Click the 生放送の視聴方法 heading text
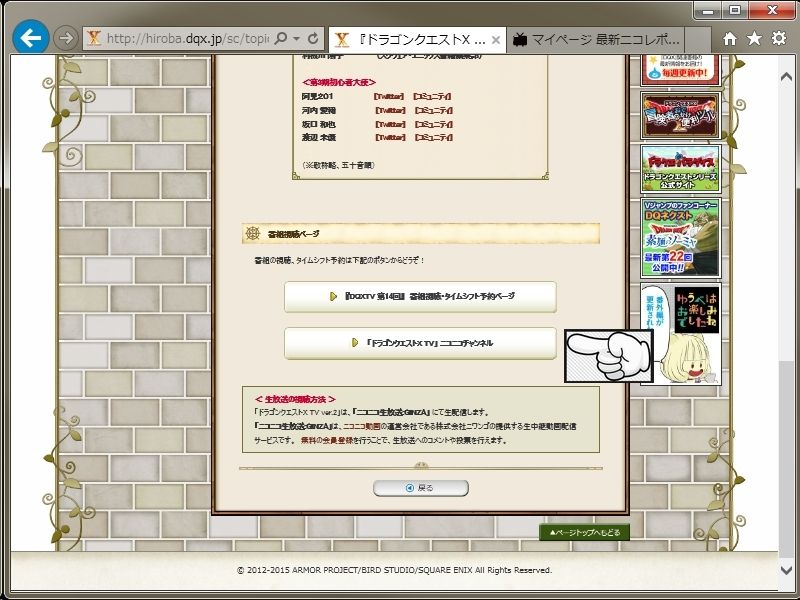This screenshot has height=600, width=800. [x=295, y=399]
